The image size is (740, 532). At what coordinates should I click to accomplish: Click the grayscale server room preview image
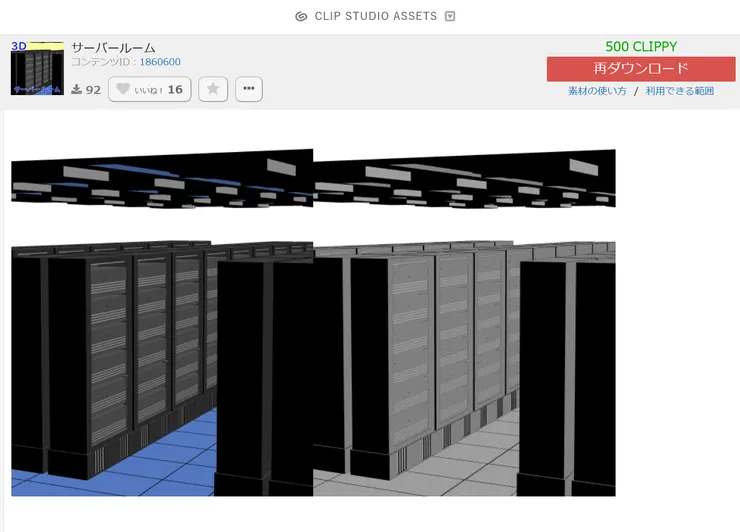(464, 322)
